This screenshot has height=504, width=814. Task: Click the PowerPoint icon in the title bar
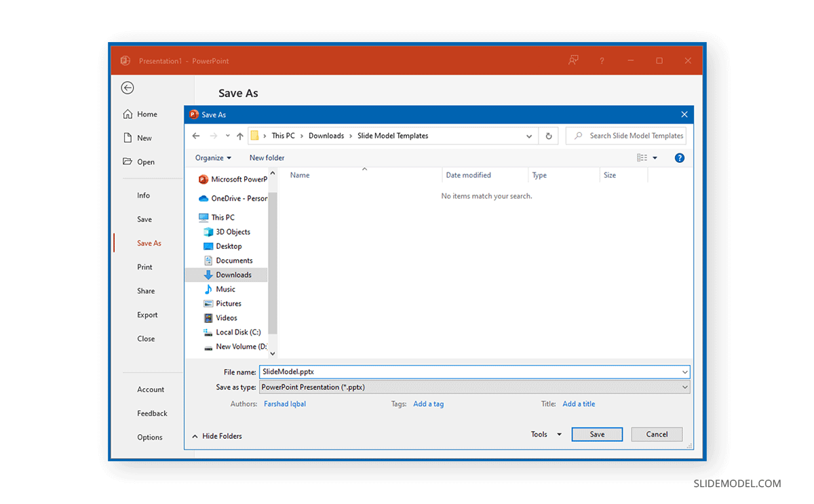(x=125, y=60)
